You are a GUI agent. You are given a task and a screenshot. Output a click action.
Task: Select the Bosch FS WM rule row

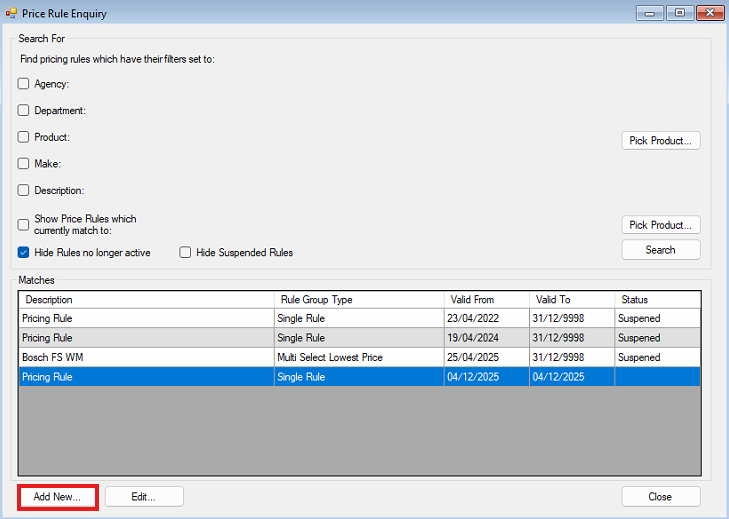359,357
